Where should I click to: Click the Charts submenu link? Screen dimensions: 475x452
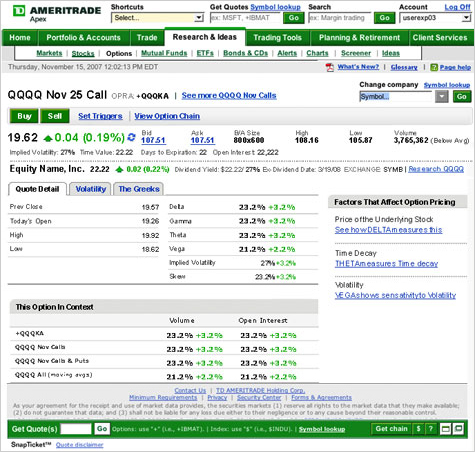317,53
